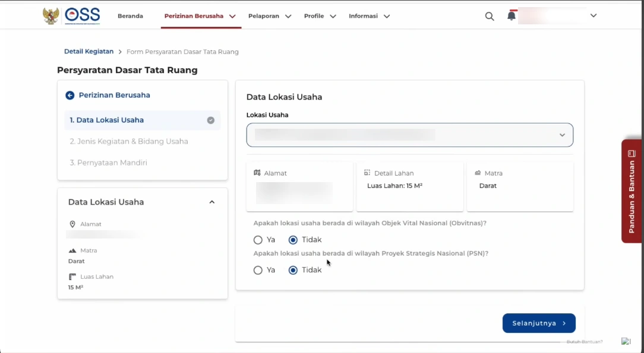This screenshot has height=353, width=644.
Task: Select Ya for Proyek Strategis Nasional
Action: [258, 271]
